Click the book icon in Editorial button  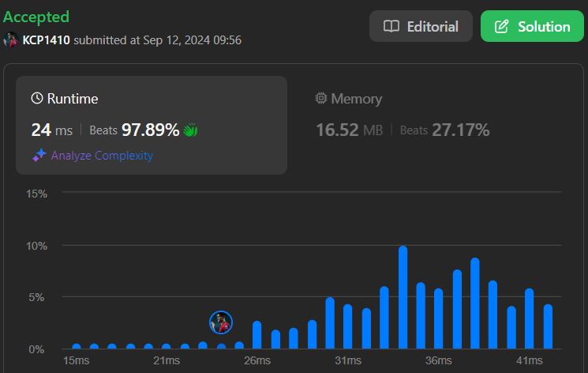coord(391,26)
